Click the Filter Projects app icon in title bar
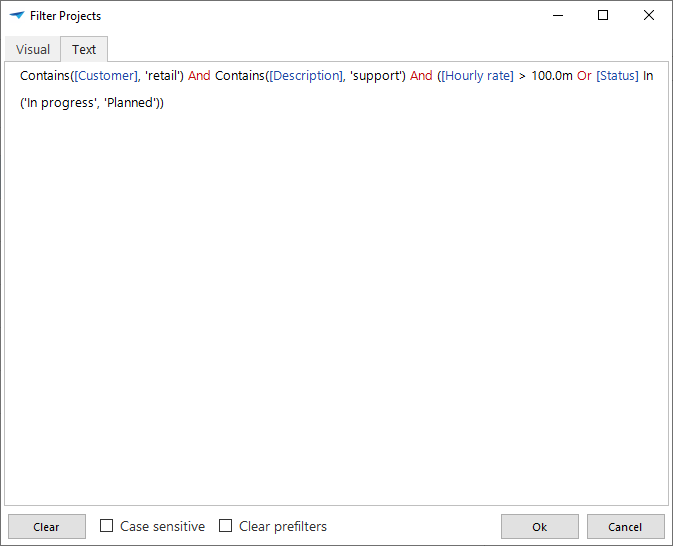The width and height of the screenshot is (673, 546). 17,16
